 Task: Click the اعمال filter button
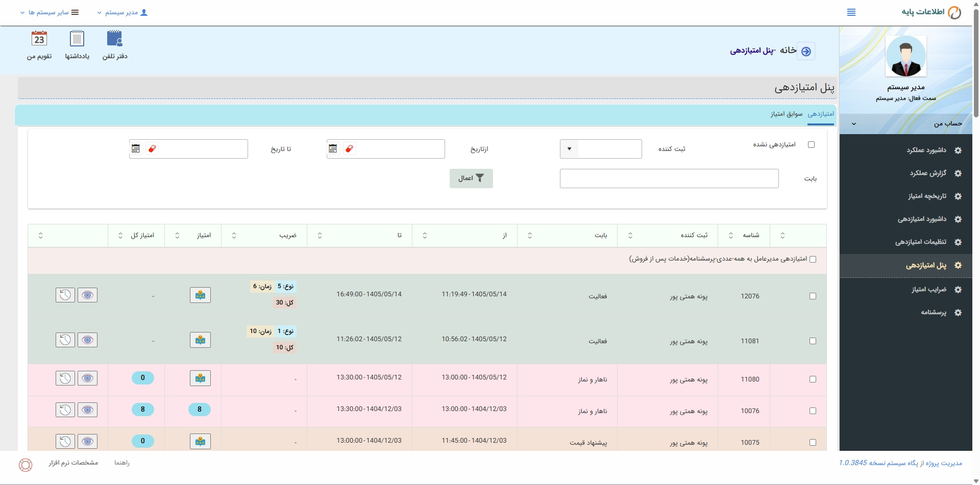point(471,178)
